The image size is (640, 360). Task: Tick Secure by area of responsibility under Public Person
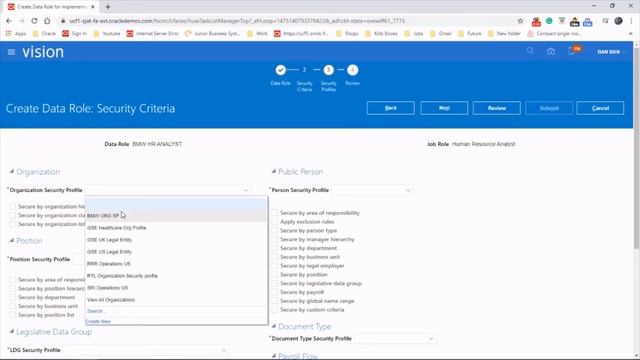click(x=275, y=213)
